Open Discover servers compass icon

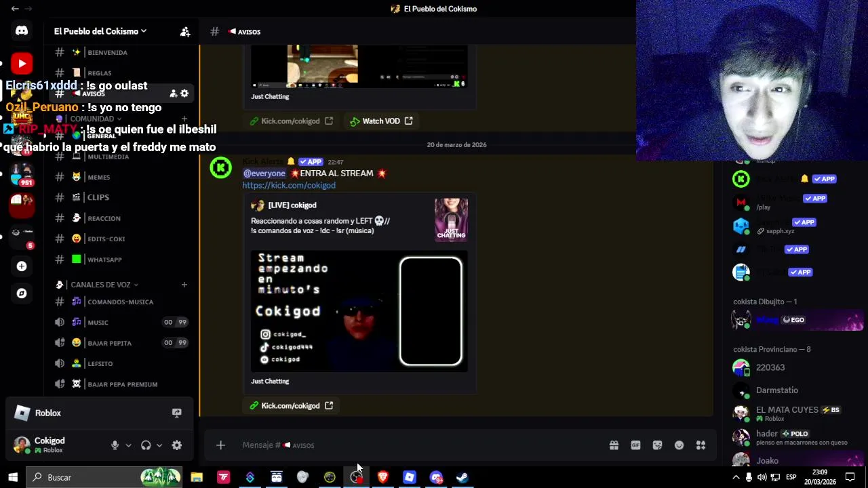[22, 293]
